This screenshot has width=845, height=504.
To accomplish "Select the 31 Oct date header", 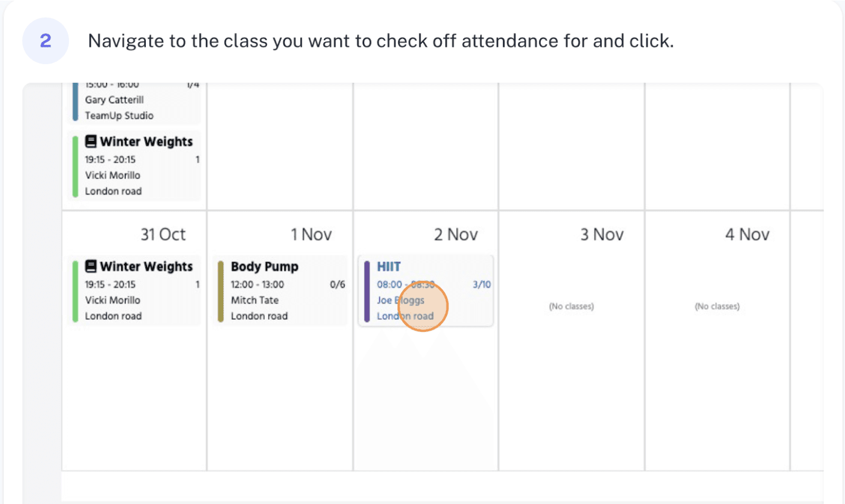I will point(163,234).
